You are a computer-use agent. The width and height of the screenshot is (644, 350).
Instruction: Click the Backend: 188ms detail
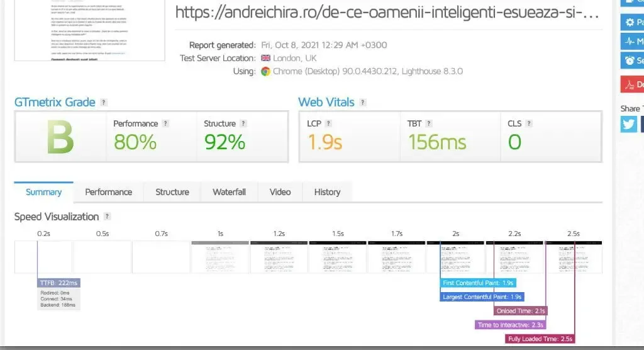tap(58, 305)
